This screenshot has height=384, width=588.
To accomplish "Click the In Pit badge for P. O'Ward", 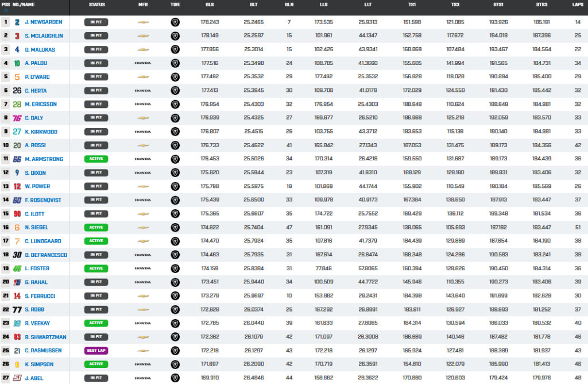I will coord(96,76).
